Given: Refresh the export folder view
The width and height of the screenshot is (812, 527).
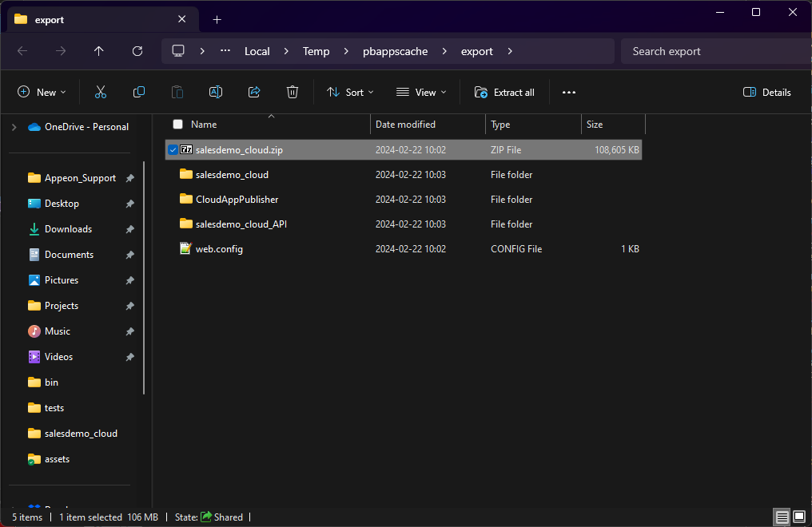Looking at the screenshot, I should coord(137,50).
